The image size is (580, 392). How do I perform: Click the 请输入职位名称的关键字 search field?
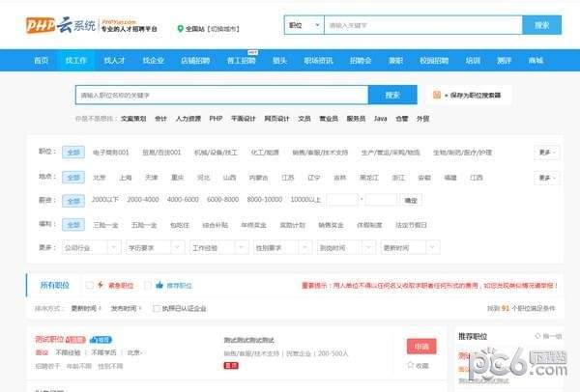click(x=222, y=96)
